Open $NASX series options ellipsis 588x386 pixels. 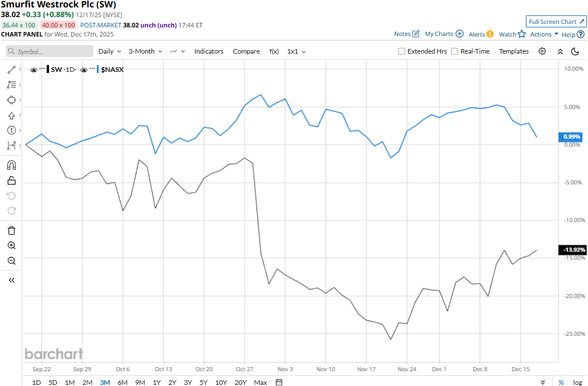(x=92, y=68)
